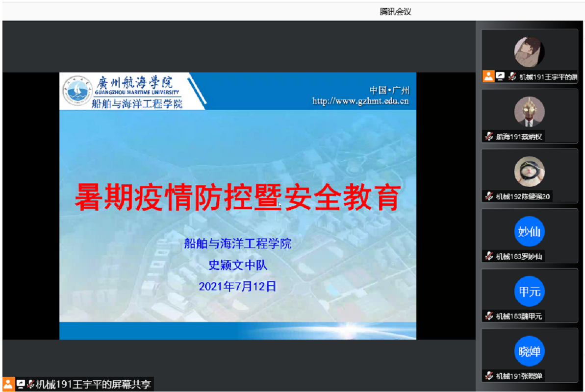Click the blue 妙仙 avatar circle

529,231
